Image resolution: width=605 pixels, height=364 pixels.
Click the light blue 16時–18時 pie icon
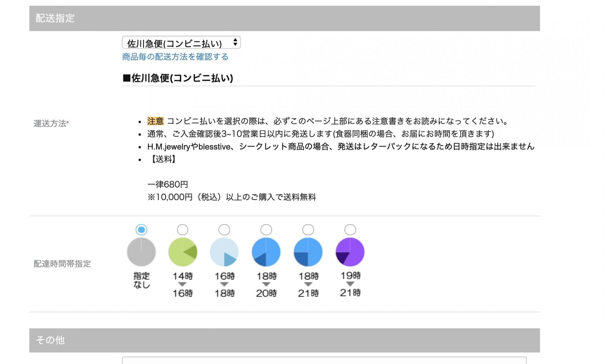click(x=224, y=252)
